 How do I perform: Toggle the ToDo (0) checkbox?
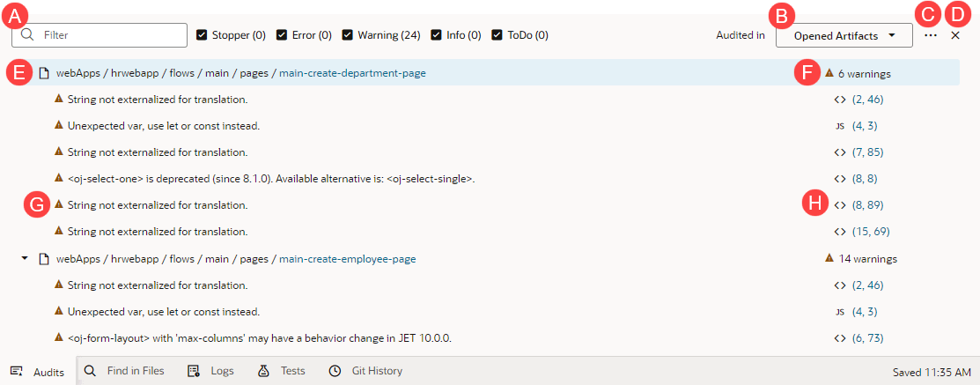[497, 35]
